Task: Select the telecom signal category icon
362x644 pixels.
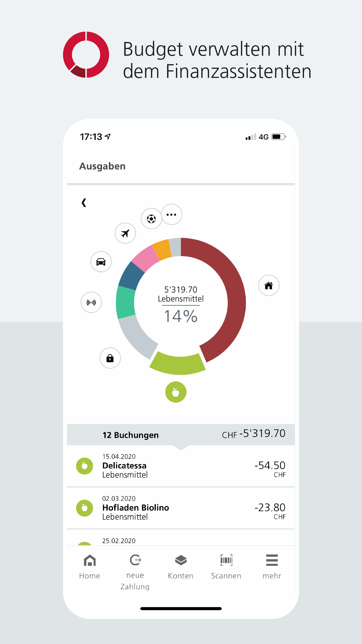Action: [x=91, y=302]
